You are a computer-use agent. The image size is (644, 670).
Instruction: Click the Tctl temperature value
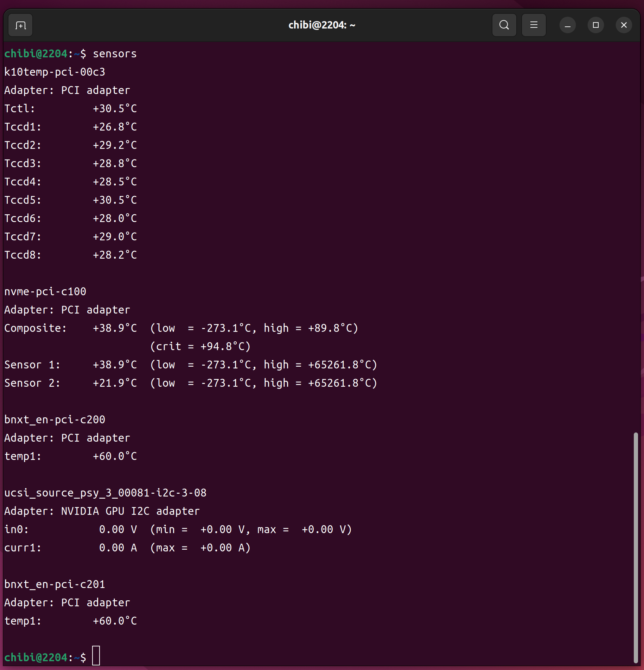point(115,109)
